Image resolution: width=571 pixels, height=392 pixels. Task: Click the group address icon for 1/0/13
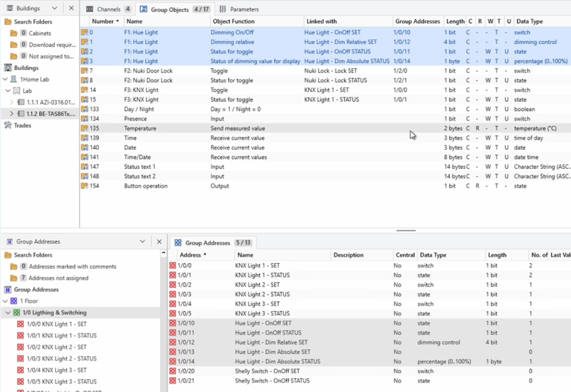173,352
